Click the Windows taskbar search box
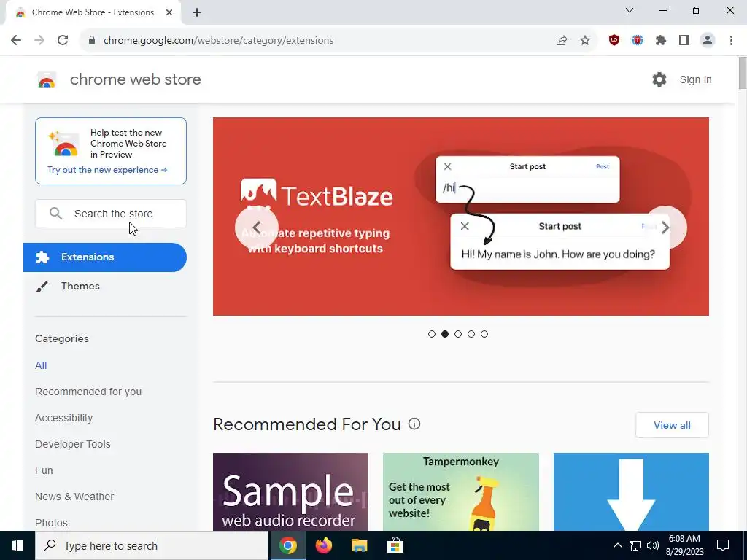Viewport: 747px width, 560px height. click(152, 545)
